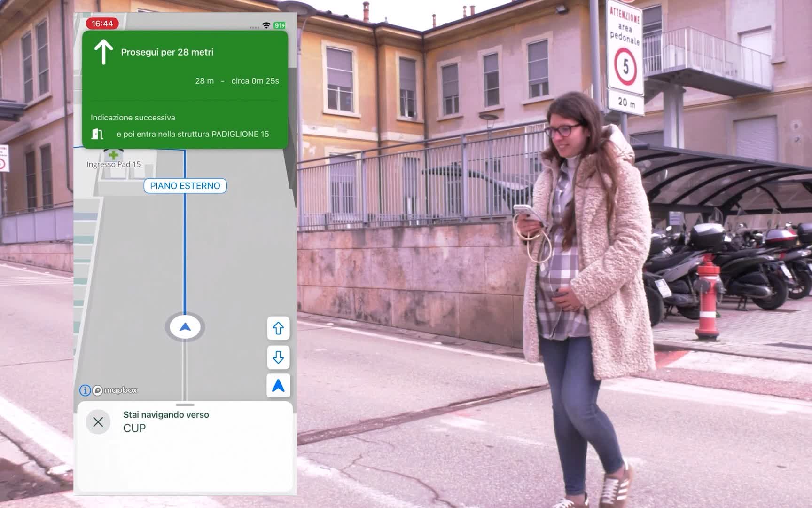Tap the "Prosegui per 28 metri" instruction

(167, 52)
